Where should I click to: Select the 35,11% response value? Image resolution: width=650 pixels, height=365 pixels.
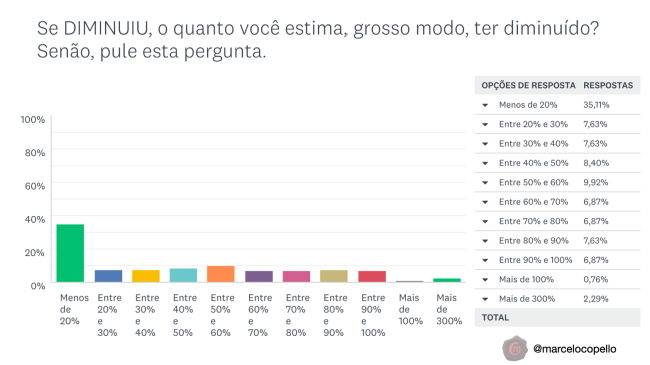pyautogui.click(x=596, y=105)
